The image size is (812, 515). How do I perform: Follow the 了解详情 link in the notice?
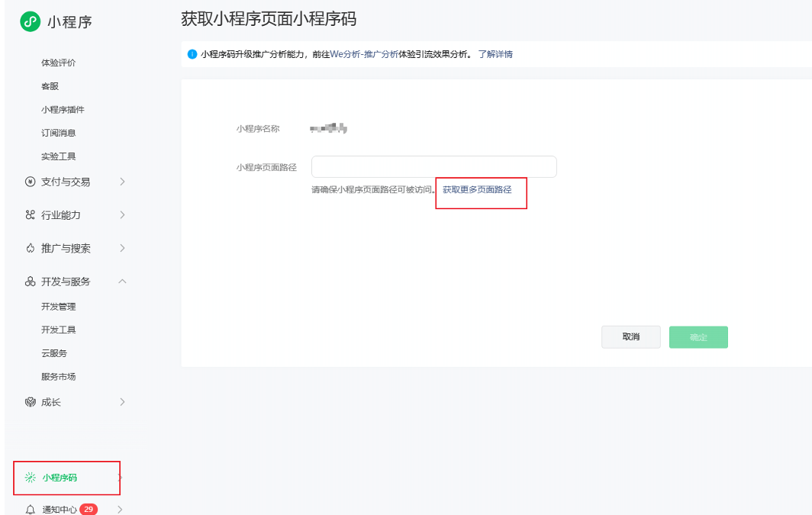point(495,54)
